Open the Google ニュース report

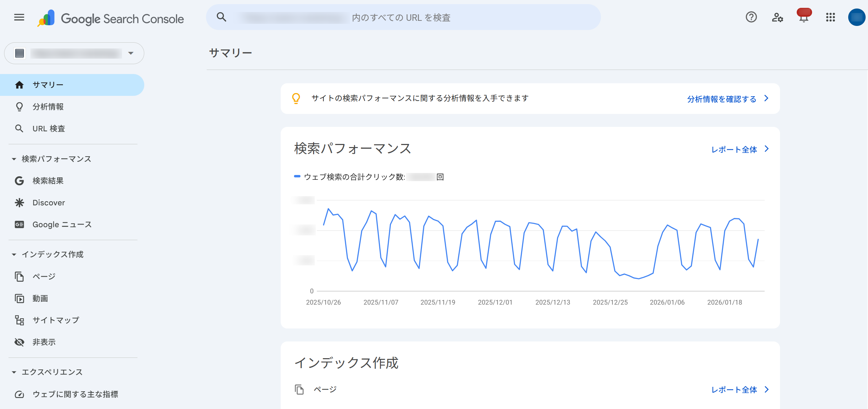(x=61, y=224)
